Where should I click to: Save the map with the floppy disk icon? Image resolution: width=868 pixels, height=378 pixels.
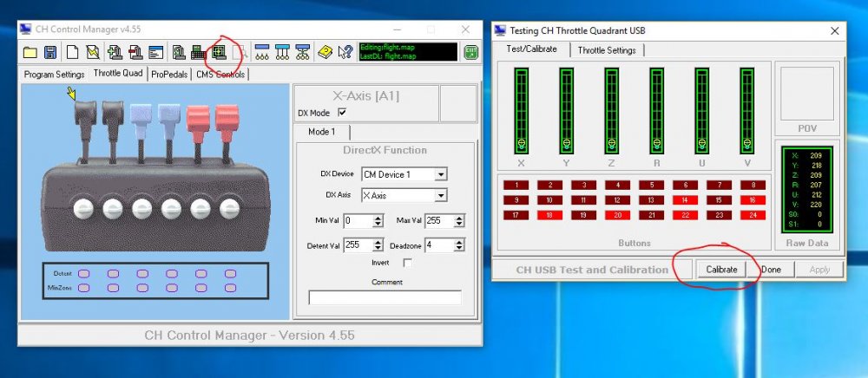(49, 53)
